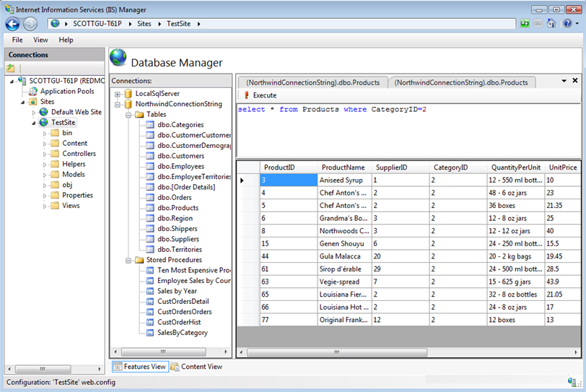
Task: Click the forward navigation arrow button
Action: [x=30, y=24]
